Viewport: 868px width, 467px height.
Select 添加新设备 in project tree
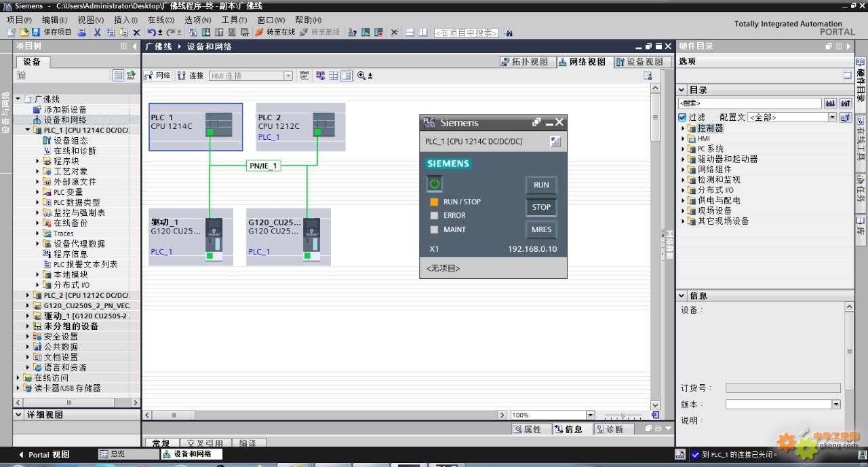[x=65, y=109]
